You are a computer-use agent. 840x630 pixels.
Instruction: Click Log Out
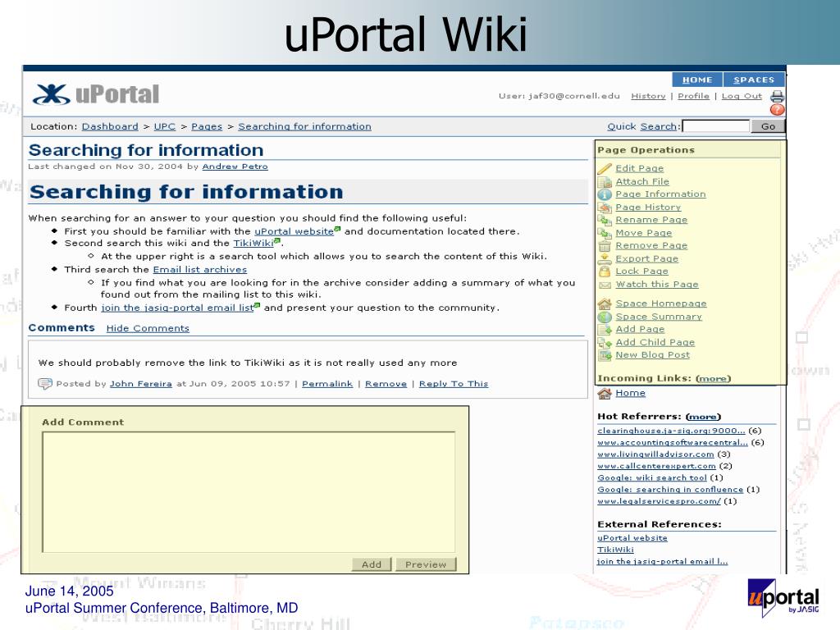[x=742, y=96]
